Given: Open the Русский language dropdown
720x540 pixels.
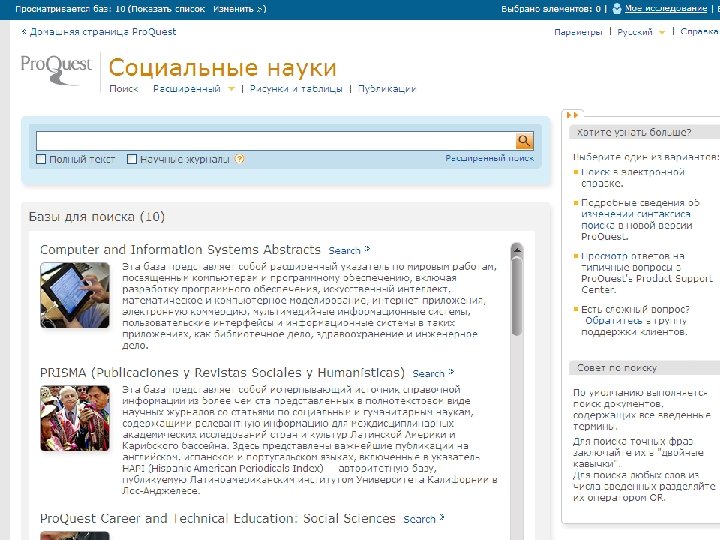Looking at the screenshot, I should pyautogui.click(x=662, y=32).
